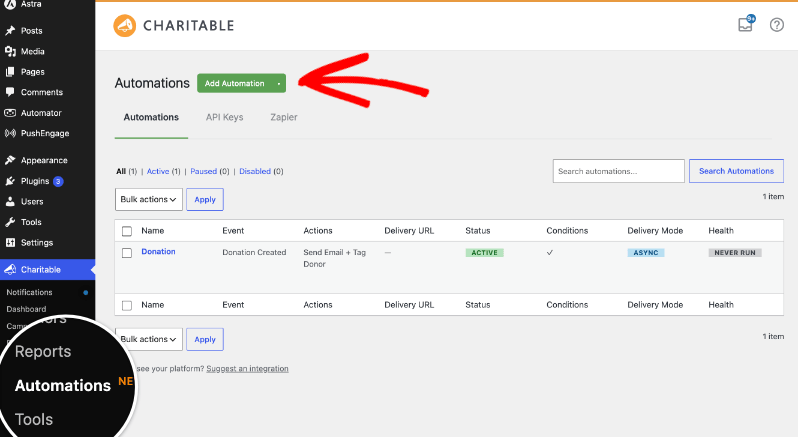Click the top Conditions column header
This screenshot has height=437, width=798.
point(567,230)
